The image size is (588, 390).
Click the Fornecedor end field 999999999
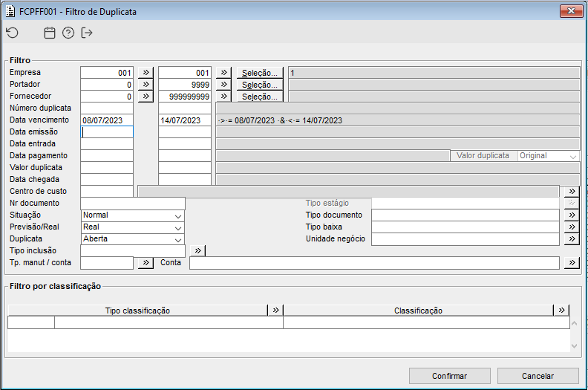[x=185, y=97]
